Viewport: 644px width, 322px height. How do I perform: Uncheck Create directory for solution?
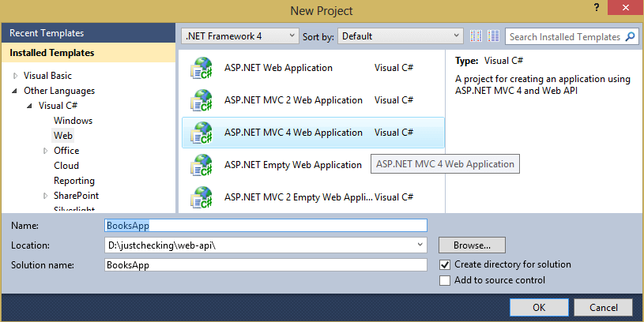pyautogui.click(x=446, y=264)
